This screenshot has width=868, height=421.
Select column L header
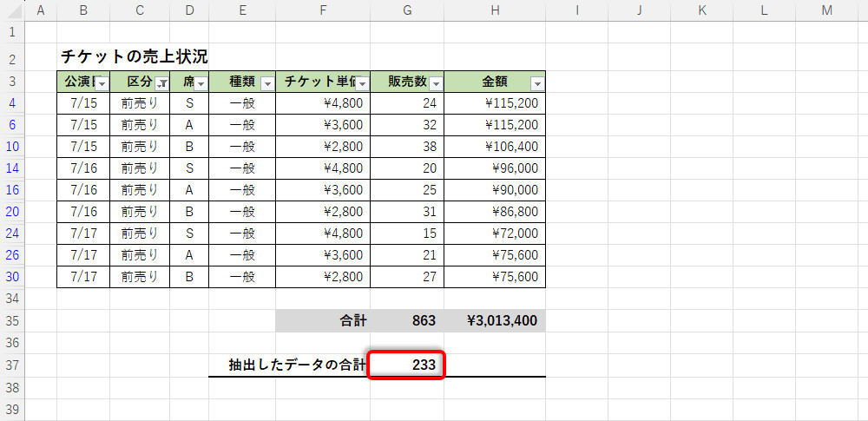pos(765,10)
